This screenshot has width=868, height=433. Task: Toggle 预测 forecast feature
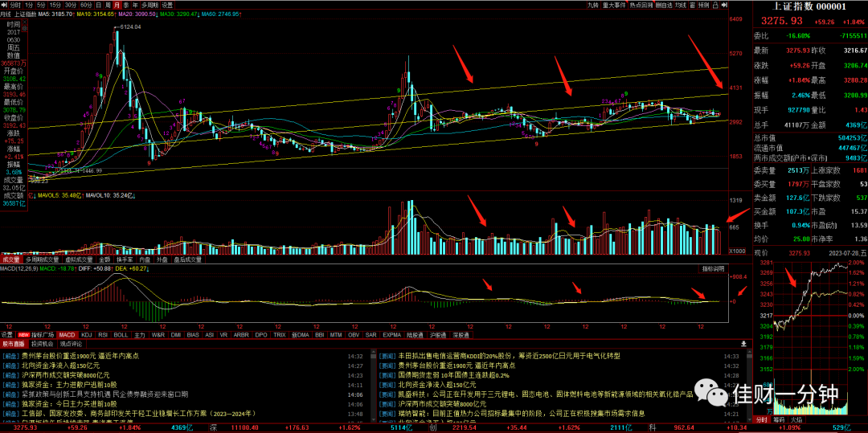[x=703, y=5]
